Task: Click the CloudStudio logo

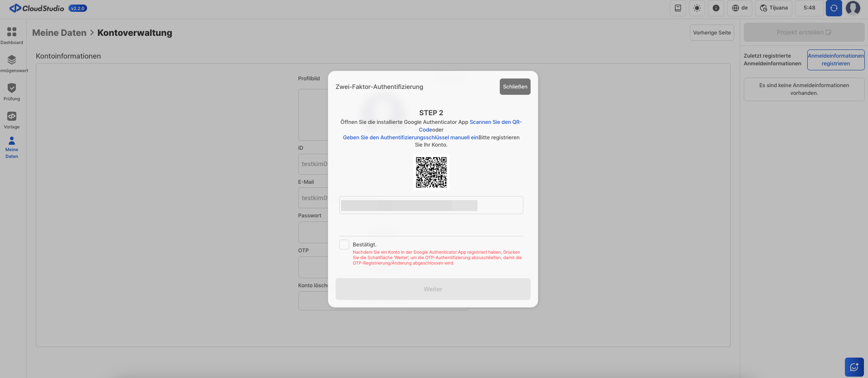Action: pos(37,8)
